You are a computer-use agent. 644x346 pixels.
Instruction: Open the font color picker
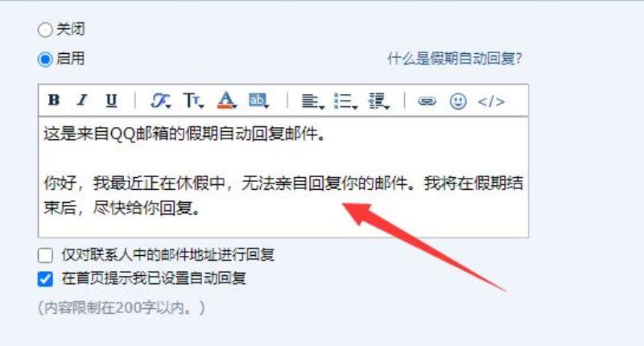[x=227, y=100]
